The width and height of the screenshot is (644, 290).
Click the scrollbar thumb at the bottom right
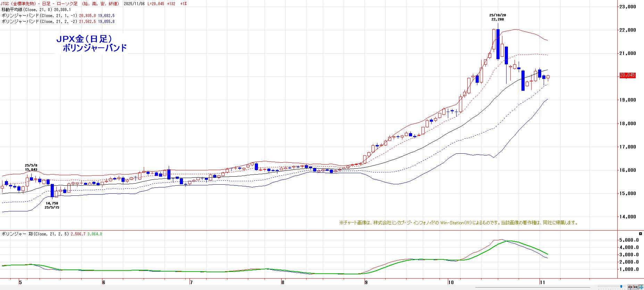point(622,287)
